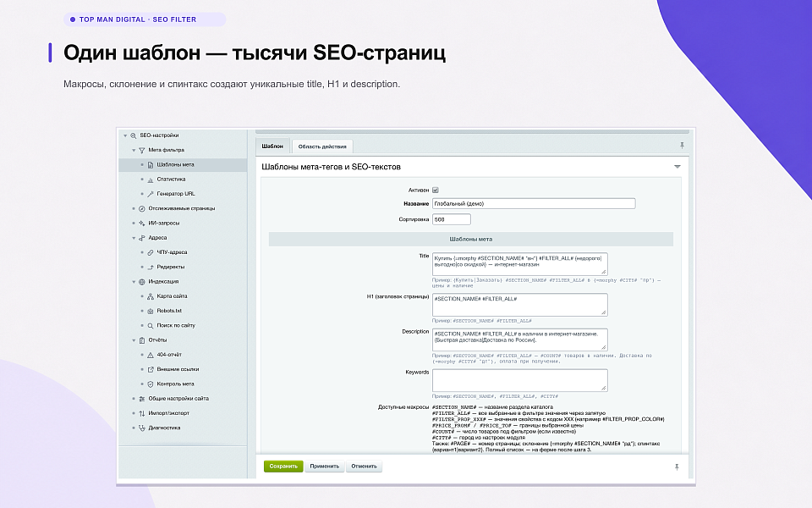Click the Импорт/экспорт arrows icon
Viewport: 812px width, 508px height.
click(141, 414)
